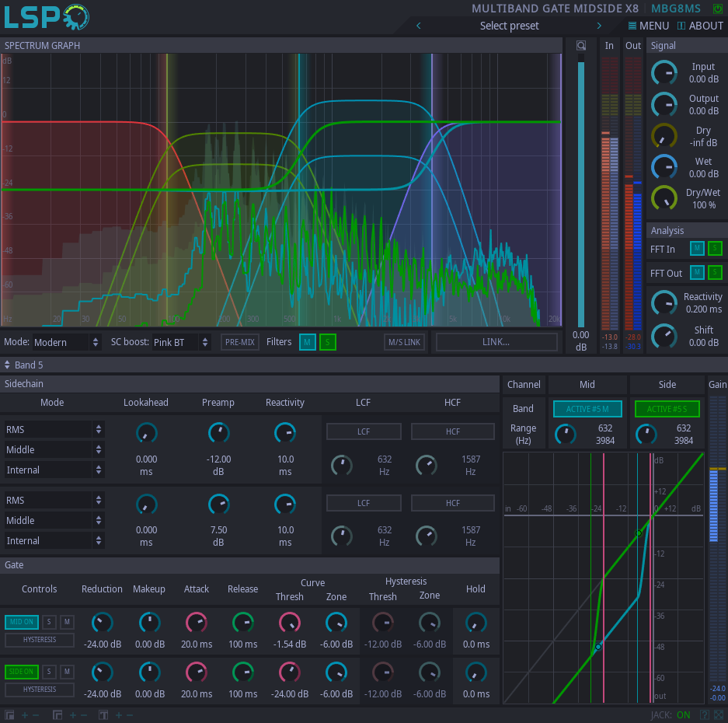The height and width of the screenshot is (723, 728).
Task: Go to the previous preset arrow
Action: click(x=419, y=26)
